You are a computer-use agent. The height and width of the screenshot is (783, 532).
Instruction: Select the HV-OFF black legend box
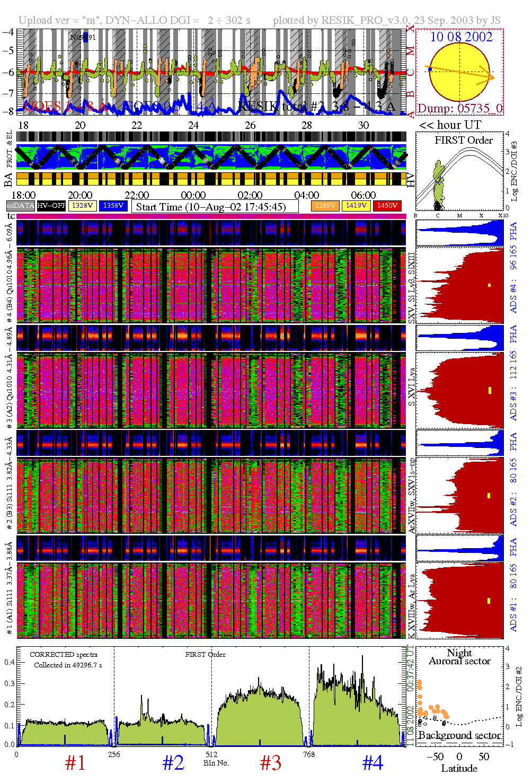tap(51, 206)
